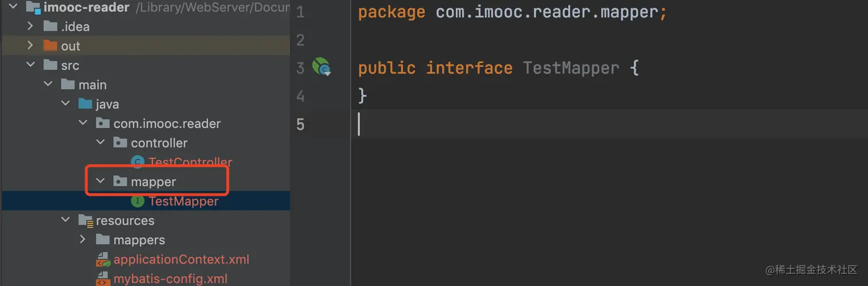The image size is (868, 286).
Task: Click the closing brace on line 4
Action: point(362,95)
